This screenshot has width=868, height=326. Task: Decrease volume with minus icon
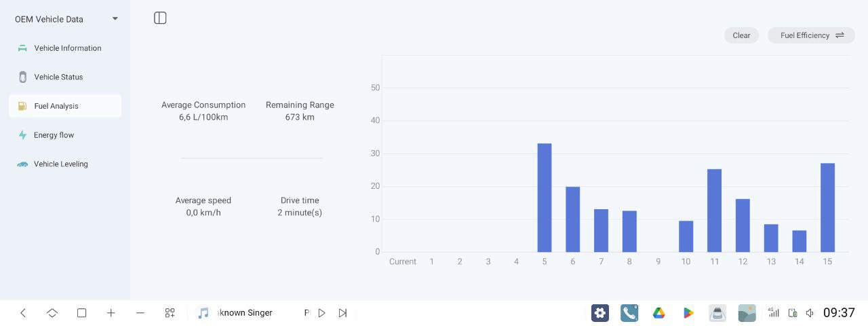pos(140,313)
